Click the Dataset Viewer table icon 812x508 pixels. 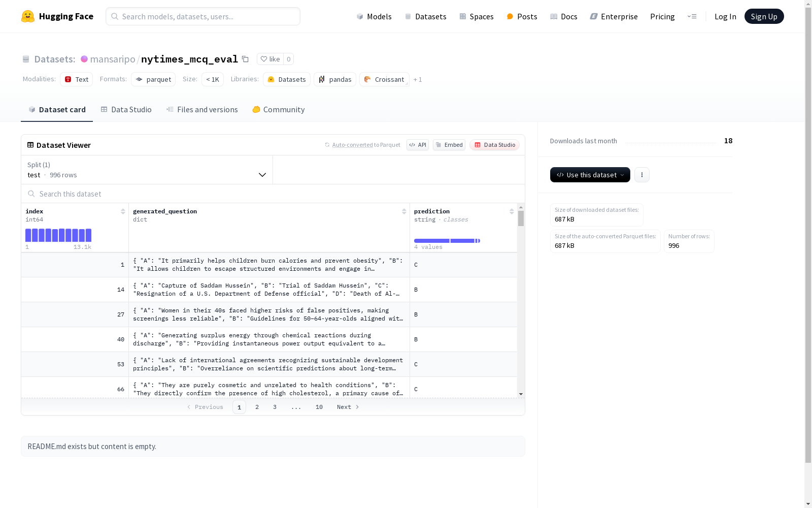tap(30, 145)
